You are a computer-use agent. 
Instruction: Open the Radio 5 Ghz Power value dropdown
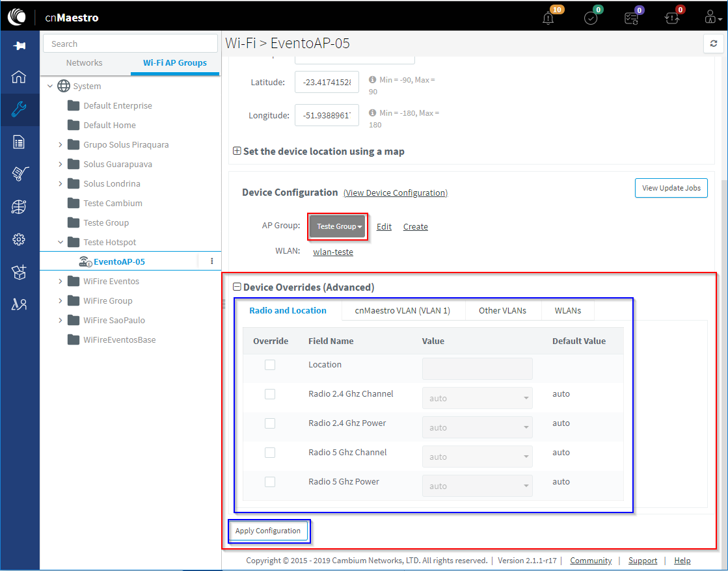click(478, 486)
